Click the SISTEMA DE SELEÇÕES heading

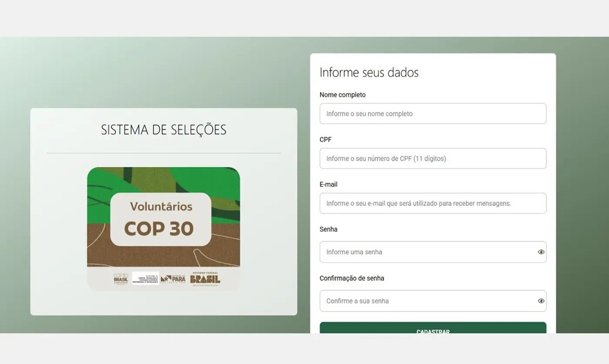point(163,129)
